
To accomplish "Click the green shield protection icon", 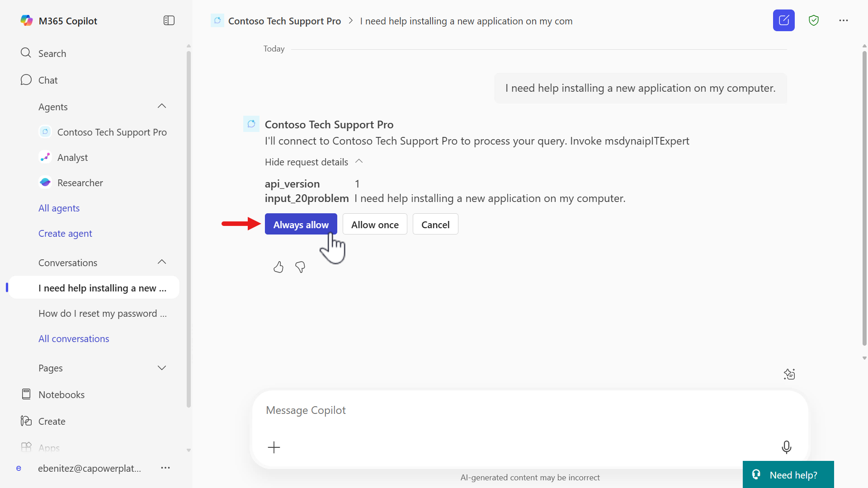I will click(x=814, y=20).
